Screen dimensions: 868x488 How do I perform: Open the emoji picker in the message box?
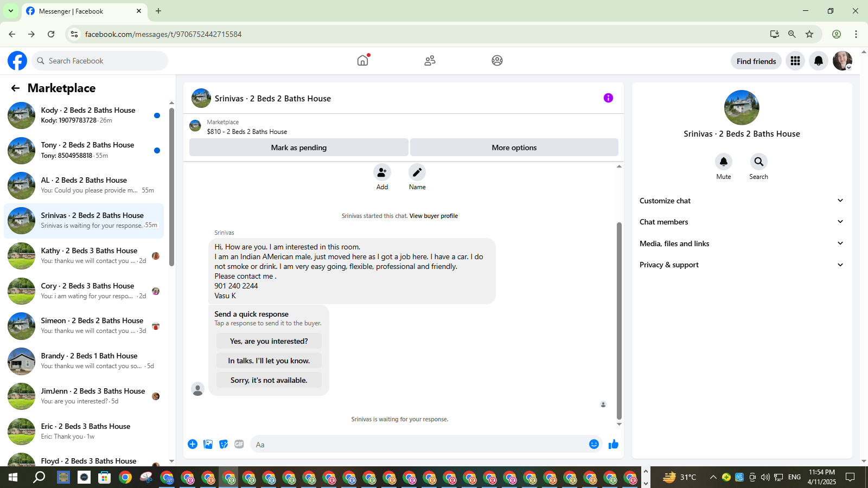point(594,445)
